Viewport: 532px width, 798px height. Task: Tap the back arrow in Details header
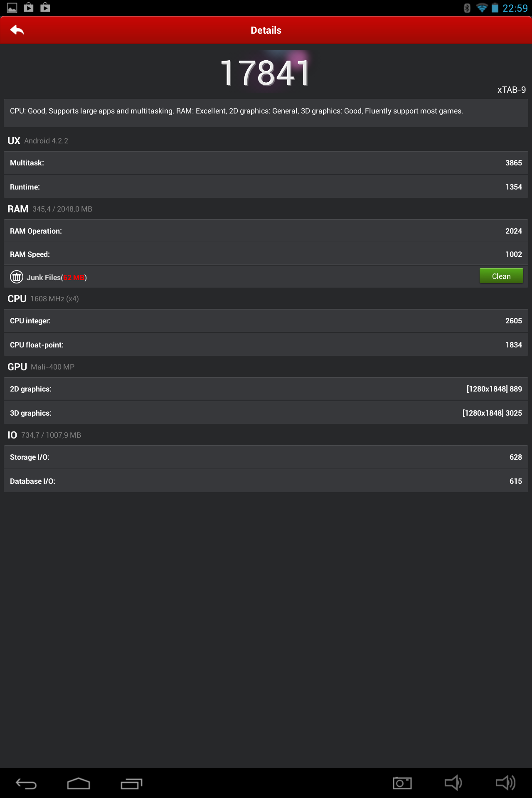click(17, 30)
